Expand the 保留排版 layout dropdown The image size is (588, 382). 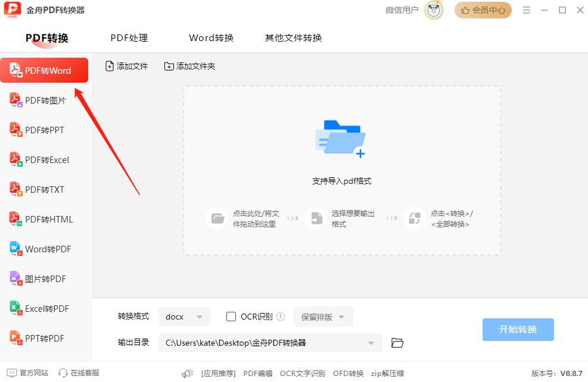[x=323, y=317]
